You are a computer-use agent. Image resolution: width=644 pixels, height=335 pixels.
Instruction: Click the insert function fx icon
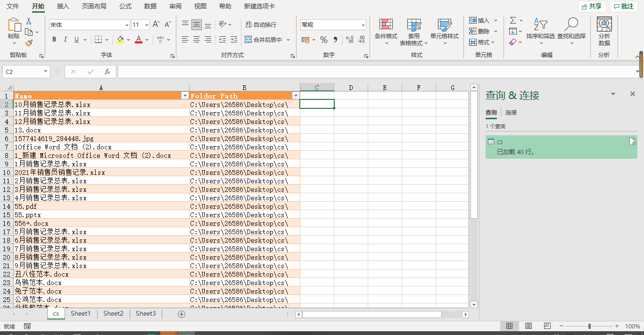point(107,72)
